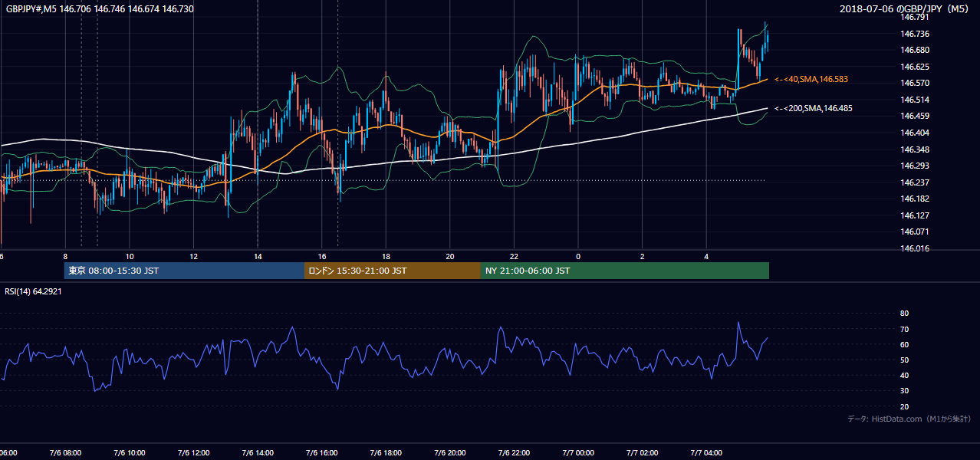Click hour marker 18 under the price chart
The width and height of the screenshot is (980, 460).
[386, 256]
